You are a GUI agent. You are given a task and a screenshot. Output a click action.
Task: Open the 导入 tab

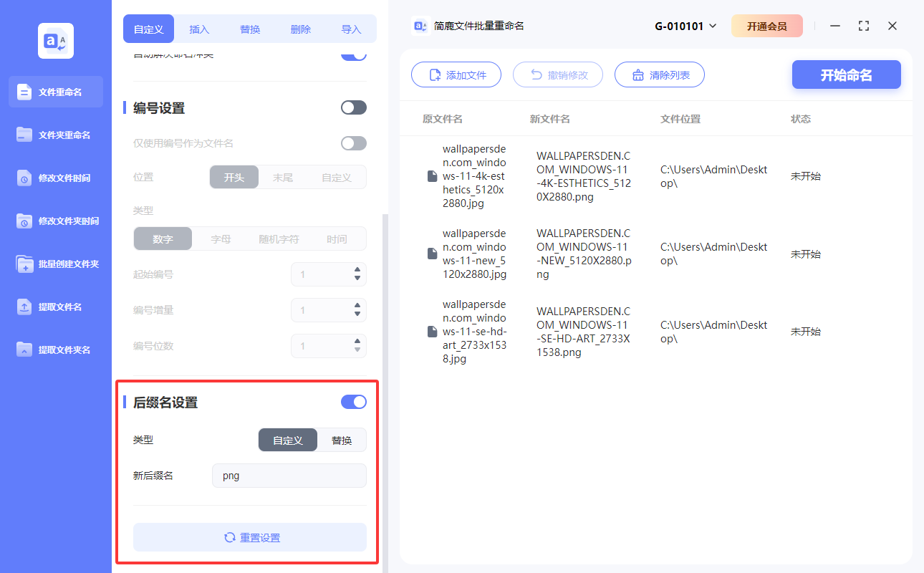(350, 29)
